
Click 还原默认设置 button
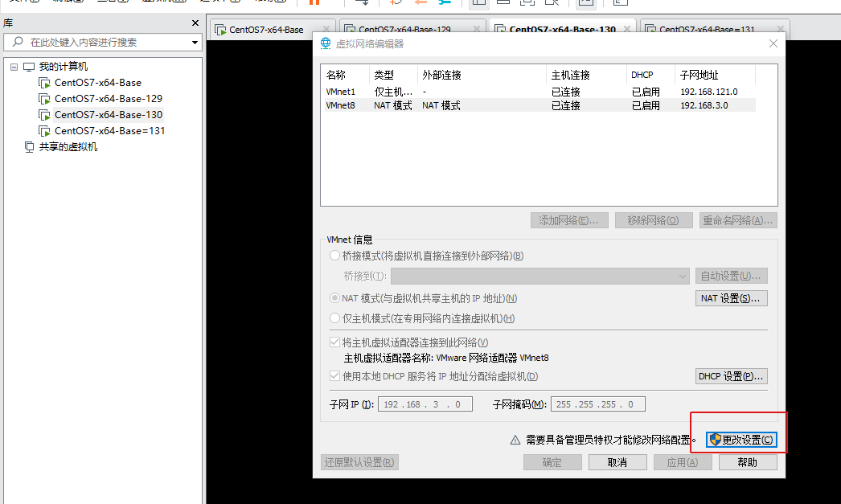click(x=360, y=462)
